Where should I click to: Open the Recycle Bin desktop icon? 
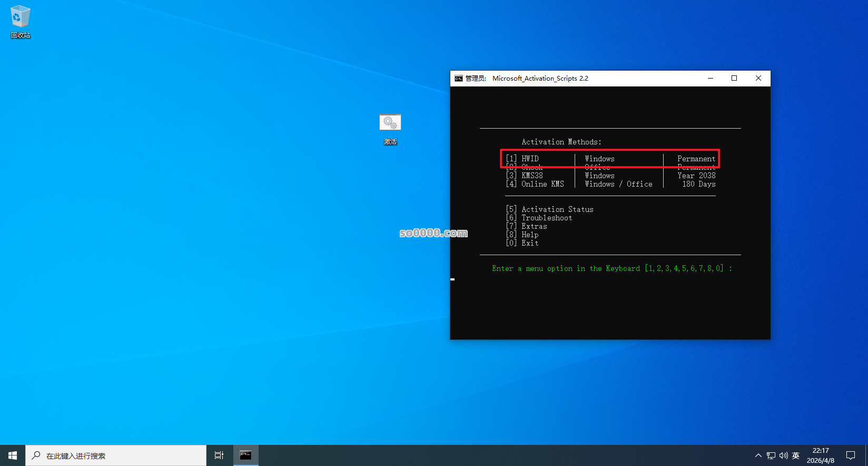[x=21, y=22]
